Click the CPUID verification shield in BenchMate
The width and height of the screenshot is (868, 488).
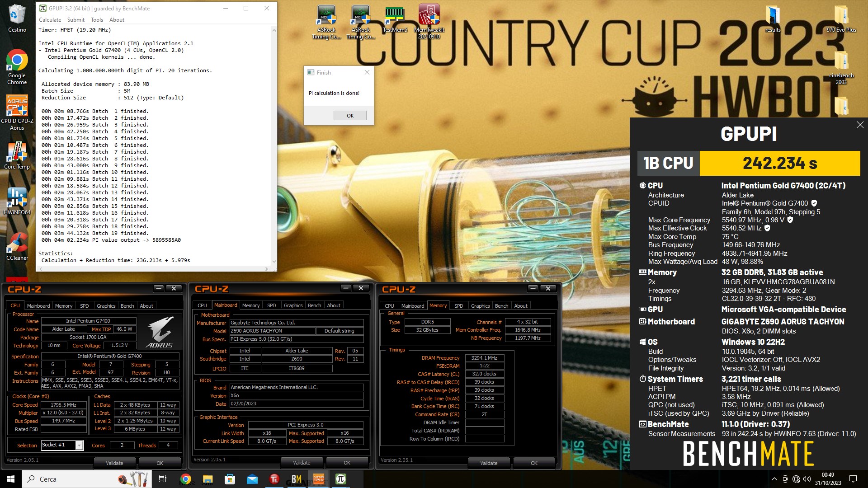[814, 203]
